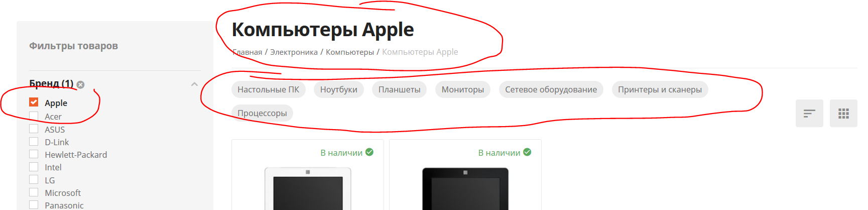Select the Hewlett-Packard brand checkbox
Viewport: 868px width, 210px height.
[x=34, y=154]
